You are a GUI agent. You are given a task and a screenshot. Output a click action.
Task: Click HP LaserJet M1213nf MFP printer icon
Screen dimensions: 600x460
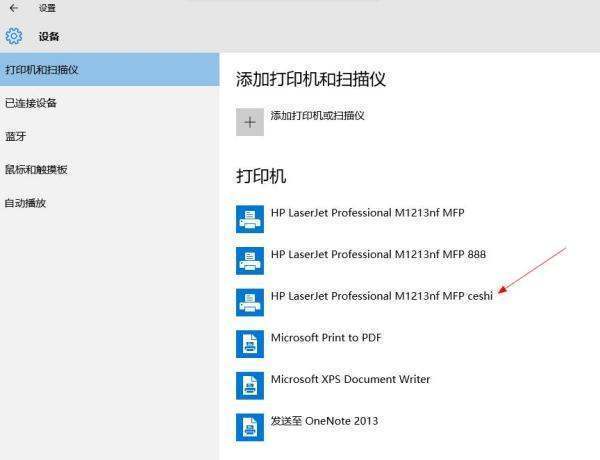(x=250, y=219)
